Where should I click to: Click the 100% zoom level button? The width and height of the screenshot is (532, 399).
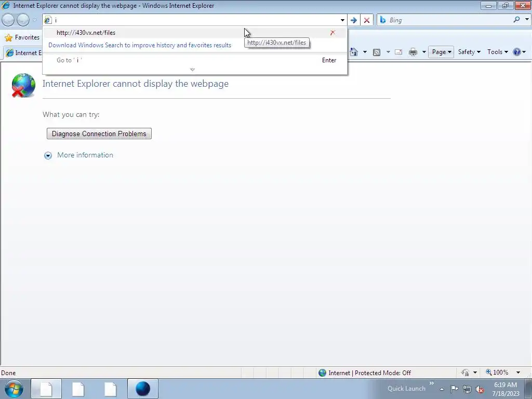pyautogui.click(x=497, y=373)
